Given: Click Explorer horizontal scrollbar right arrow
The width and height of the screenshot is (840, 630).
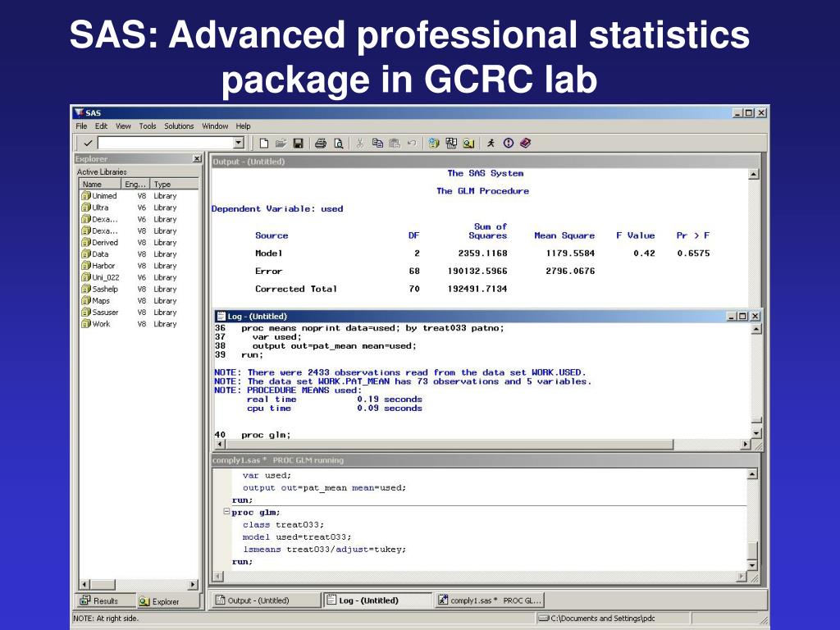Looking at the screenshot, I should pyautogui.click(x=193, y=584).
